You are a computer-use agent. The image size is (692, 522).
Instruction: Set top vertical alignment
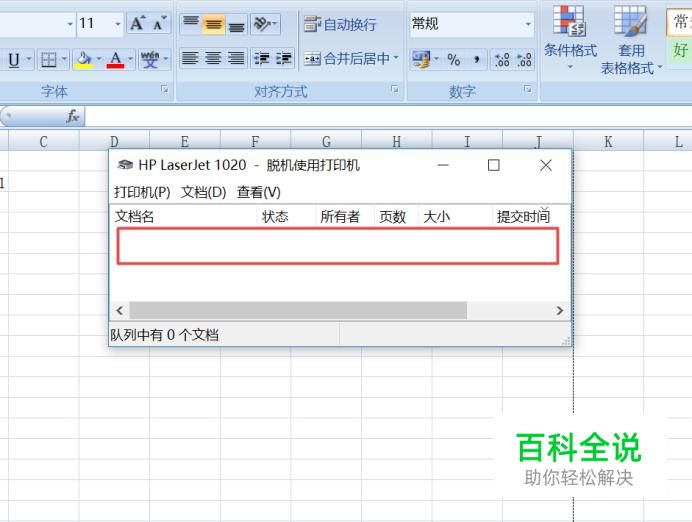(x=191, y=23)
